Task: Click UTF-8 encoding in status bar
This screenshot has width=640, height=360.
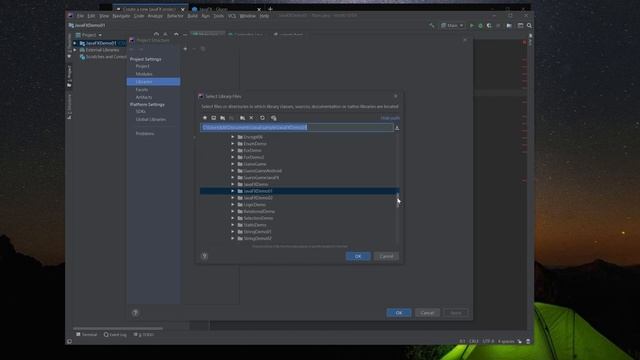Action: [488, 341]
